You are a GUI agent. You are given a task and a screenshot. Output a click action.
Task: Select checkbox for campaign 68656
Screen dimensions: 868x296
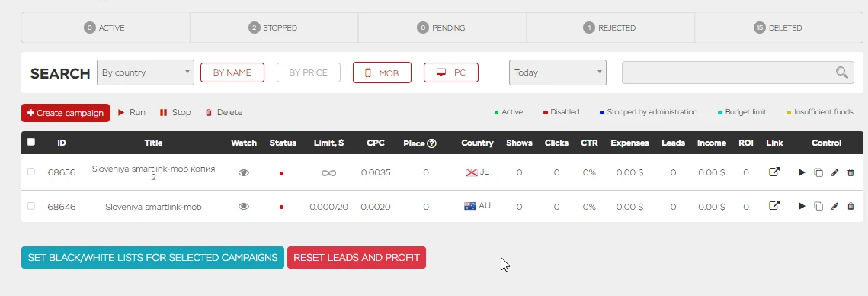pyautogui.click(x=31, y=172)
